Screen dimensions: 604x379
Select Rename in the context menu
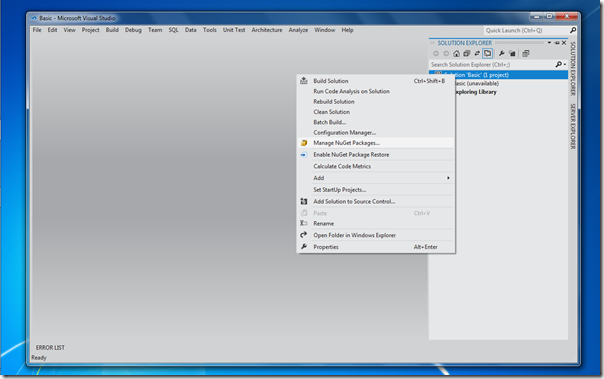[376, 223]
